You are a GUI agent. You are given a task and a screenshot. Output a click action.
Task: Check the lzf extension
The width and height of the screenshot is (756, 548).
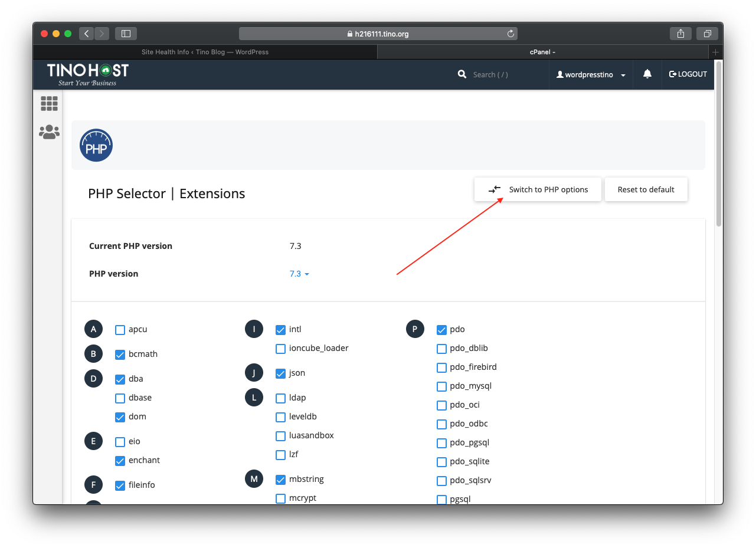[x=281, y=455]
